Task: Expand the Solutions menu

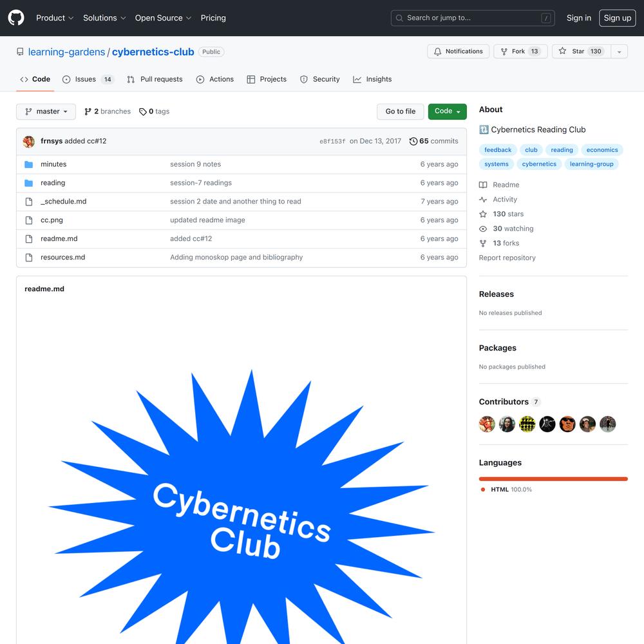Action: [x=104, y=18]
